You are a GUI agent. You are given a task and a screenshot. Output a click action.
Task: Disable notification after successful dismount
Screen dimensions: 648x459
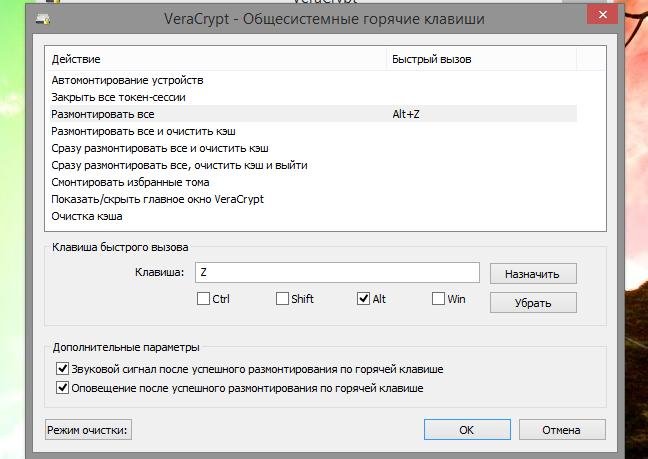pos(64,387)
